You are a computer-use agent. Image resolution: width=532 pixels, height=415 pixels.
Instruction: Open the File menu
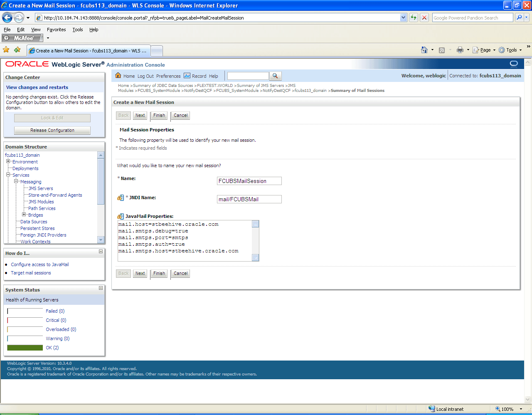coord(7,30)
